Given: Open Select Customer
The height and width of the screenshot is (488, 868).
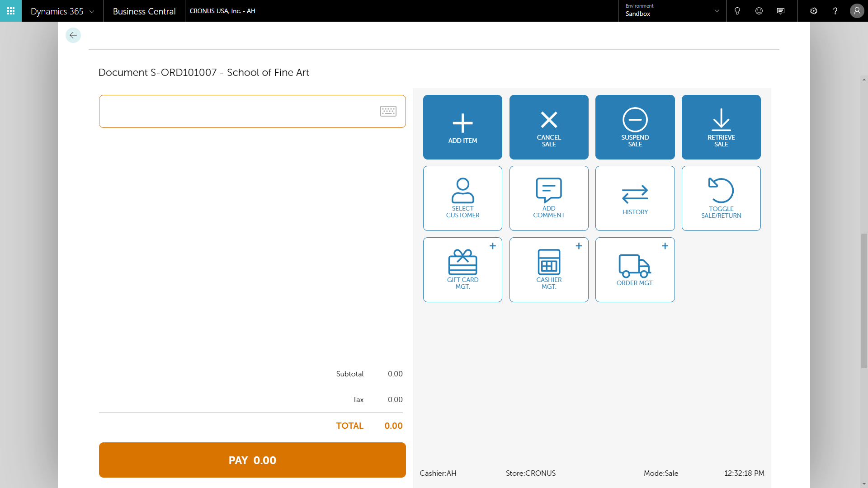Looking at the screenshot, I should [462, 198].
